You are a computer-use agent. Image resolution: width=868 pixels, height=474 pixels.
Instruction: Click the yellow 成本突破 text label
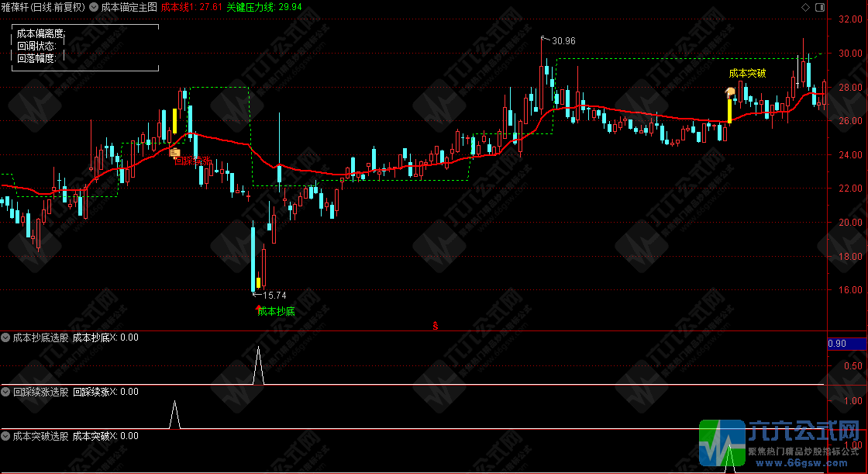(747, 74)
